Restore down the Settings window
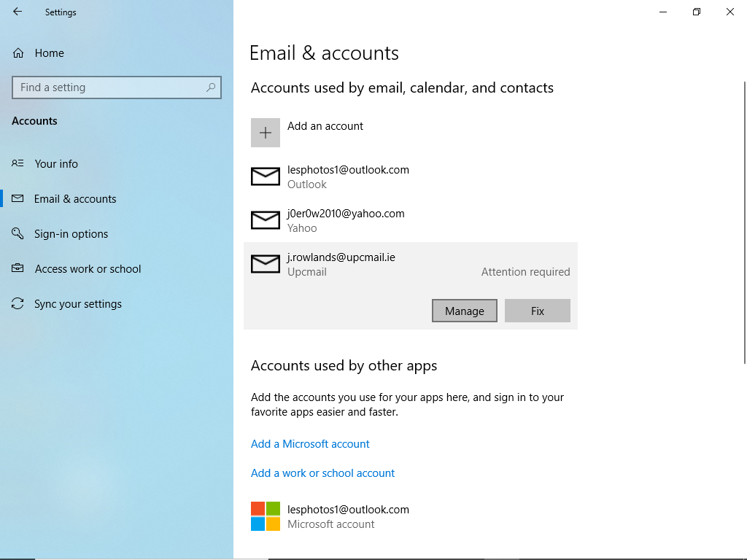The height and width of the screenshot is (560, 747). [x=697, y=12]
